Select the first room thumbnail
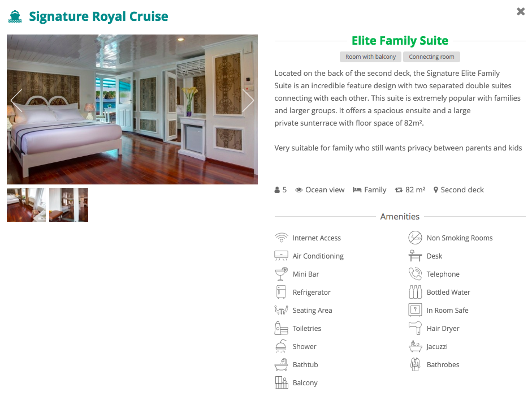Viewport: 532px width, 413px height. (26, 205)
